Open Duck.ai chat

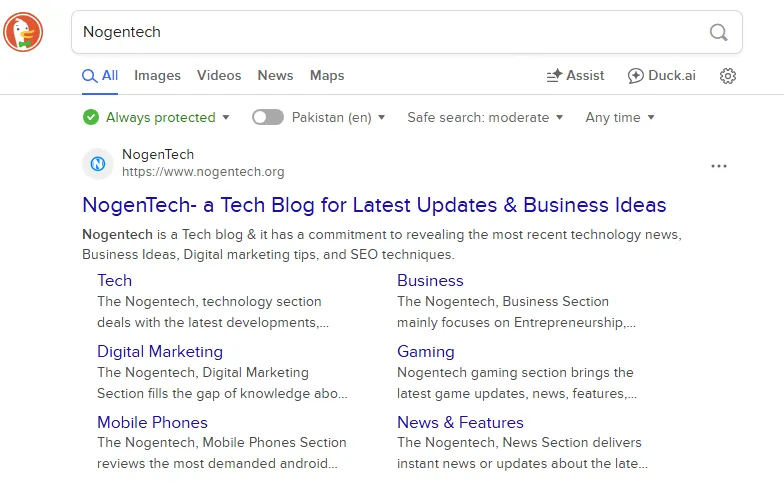[662, 76]
